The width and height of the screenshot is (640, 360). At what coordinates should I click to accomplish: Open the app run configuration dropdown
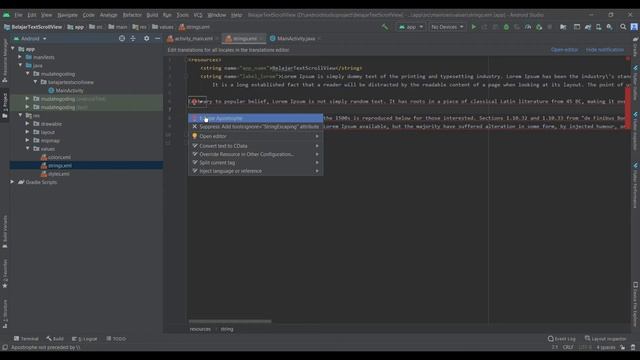click(x=411, y=27)
